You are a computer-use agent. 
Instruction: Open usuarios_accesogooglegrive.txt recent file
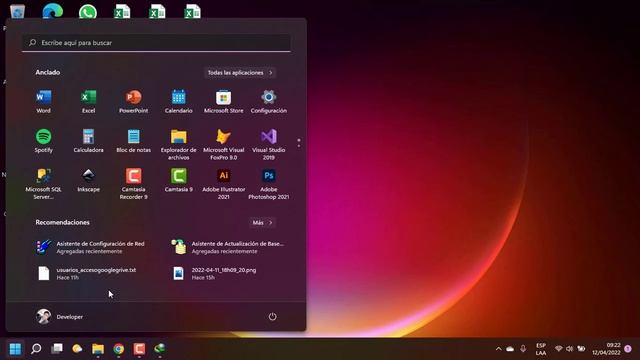pos(87,273)
